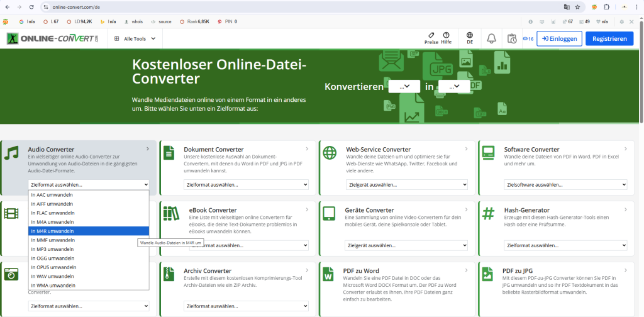
Task: Open the browser translate icon
Action: 567,7
